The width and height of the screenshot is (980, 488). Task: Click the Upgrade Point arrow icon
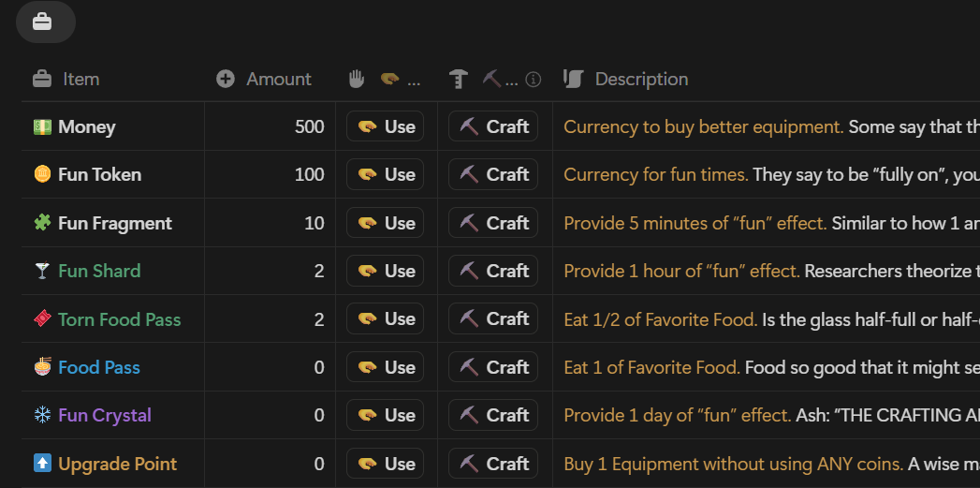point(42,464)
